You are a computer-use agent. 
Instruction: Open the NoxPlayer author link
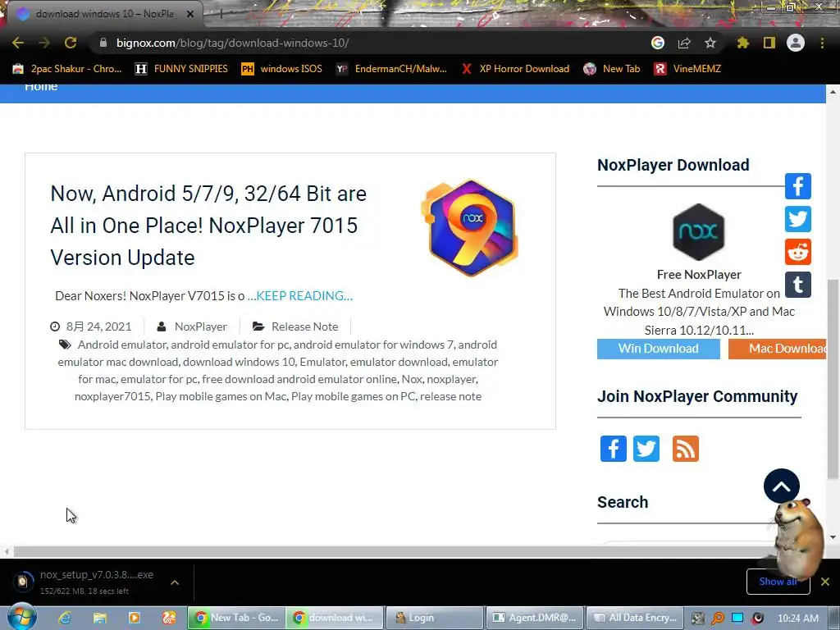(x=200, y=326)
